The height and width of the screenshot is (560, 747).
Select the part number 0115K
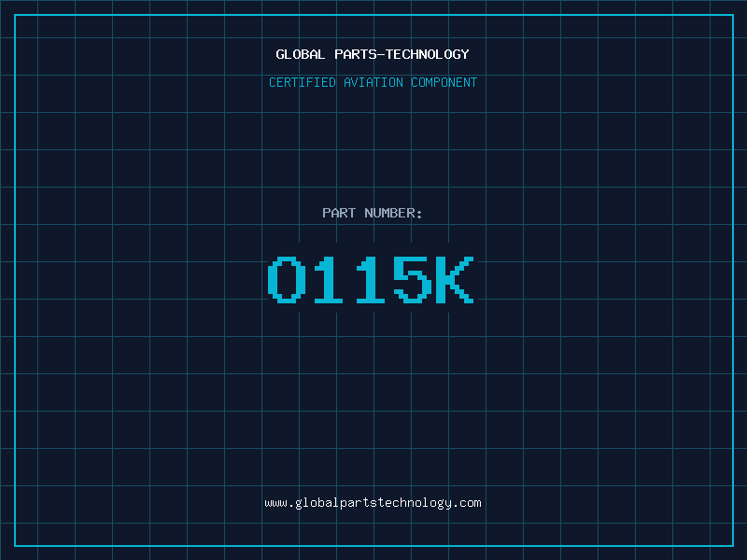coord(371,279)
